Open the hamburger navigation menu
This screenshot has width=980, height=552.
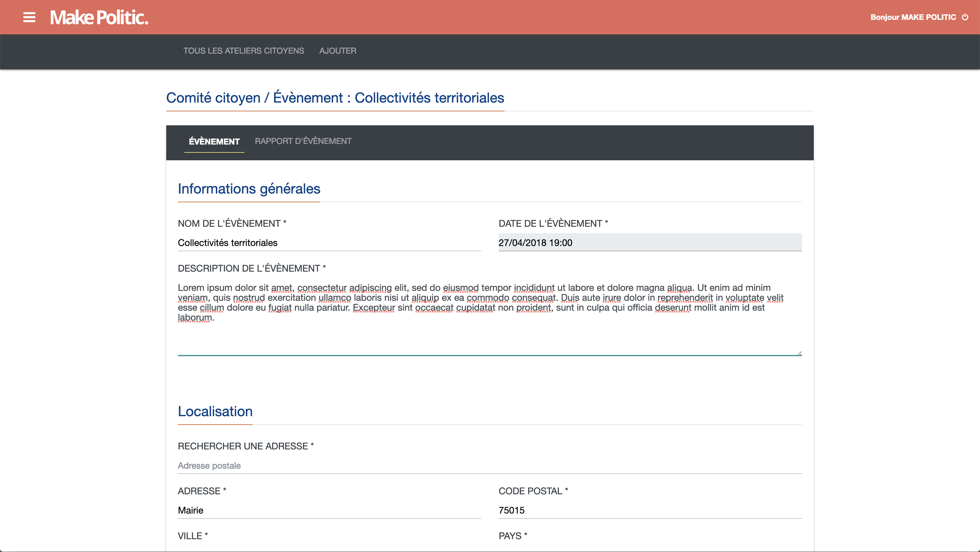click(x=29, y=17)
